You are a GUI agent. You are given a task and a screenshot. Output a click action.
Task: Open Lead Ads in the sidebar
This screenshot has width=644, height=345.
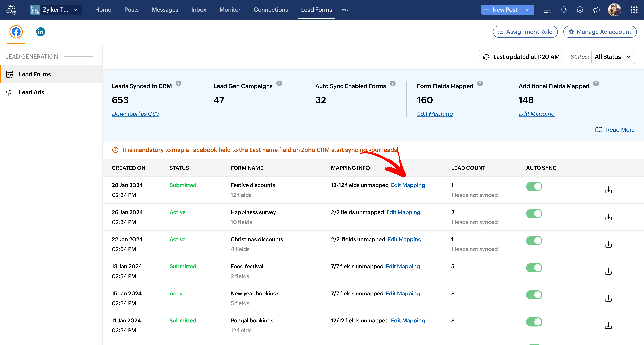52,92
